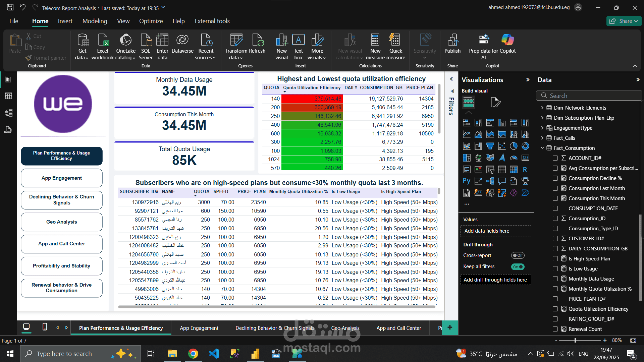This screenshot has height=362, width=644.
Task: Click Renewal behavior & Drive Consumption button
Action: pos(62,288)
